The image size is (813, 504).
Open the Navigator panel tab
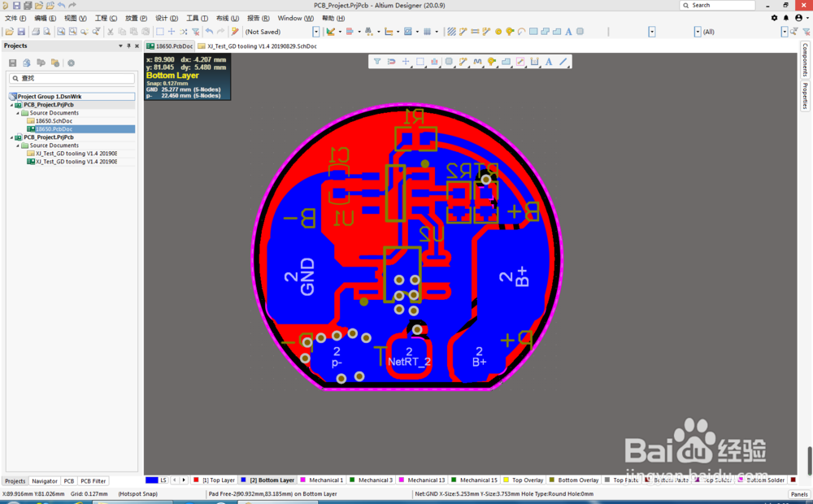(x=45, y=481)
